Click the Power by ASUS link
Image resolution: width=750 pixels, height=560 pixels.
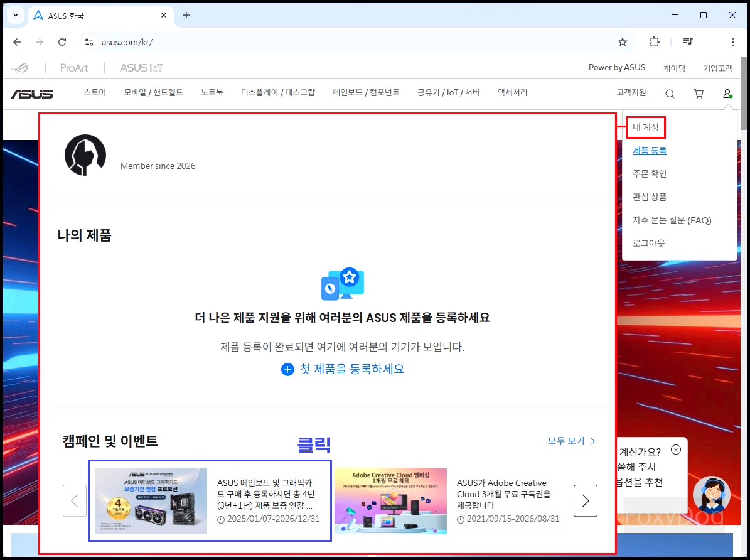click(x=616, y=67)
